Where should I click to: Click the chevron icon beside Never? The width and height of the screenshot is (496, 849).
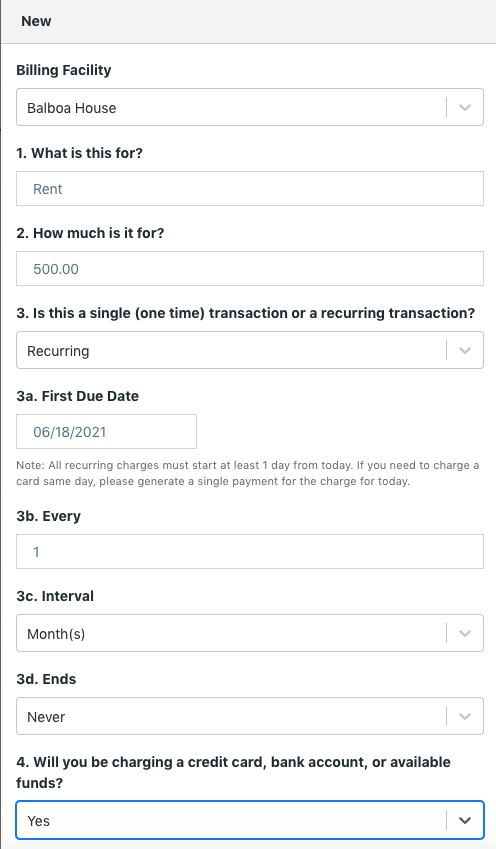[465, 716]
